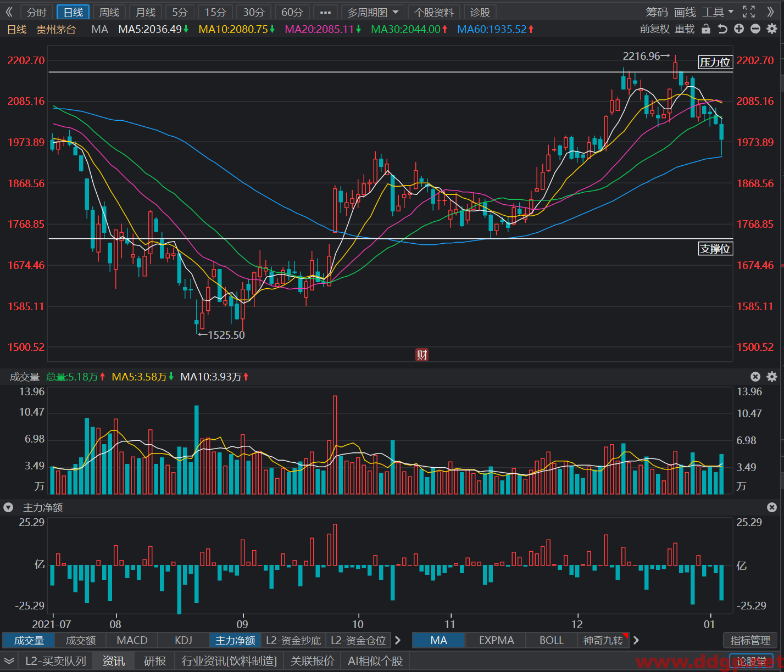784x672 pixels.
Task: Click the undo arrow icon
Action: [x=722, y=29]
